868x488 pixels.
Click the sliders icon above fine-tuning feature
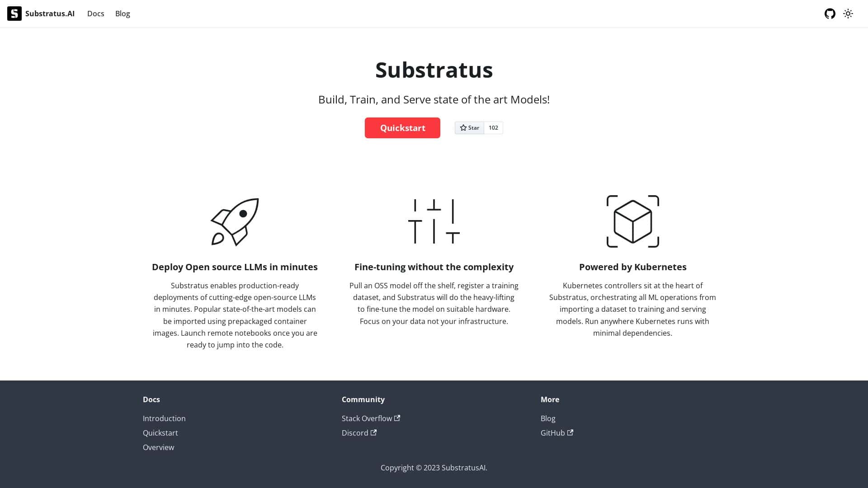click(x=434, y=221)
